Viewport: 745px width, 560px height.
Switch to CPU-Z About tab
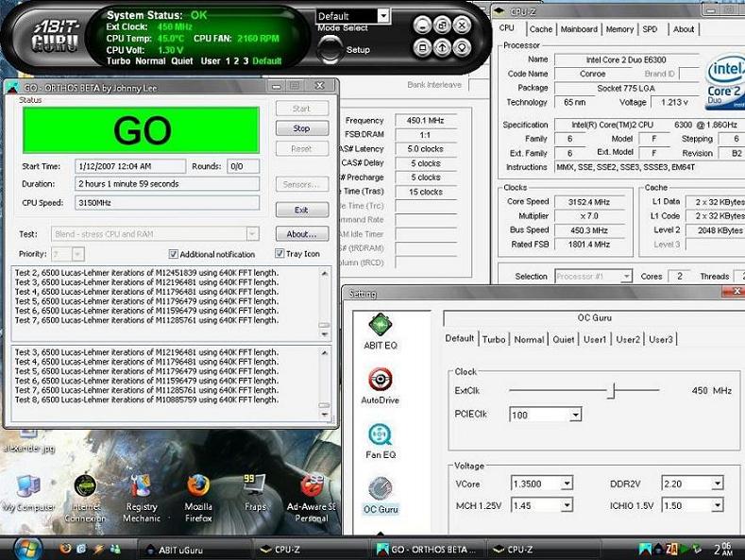point(684,29)
